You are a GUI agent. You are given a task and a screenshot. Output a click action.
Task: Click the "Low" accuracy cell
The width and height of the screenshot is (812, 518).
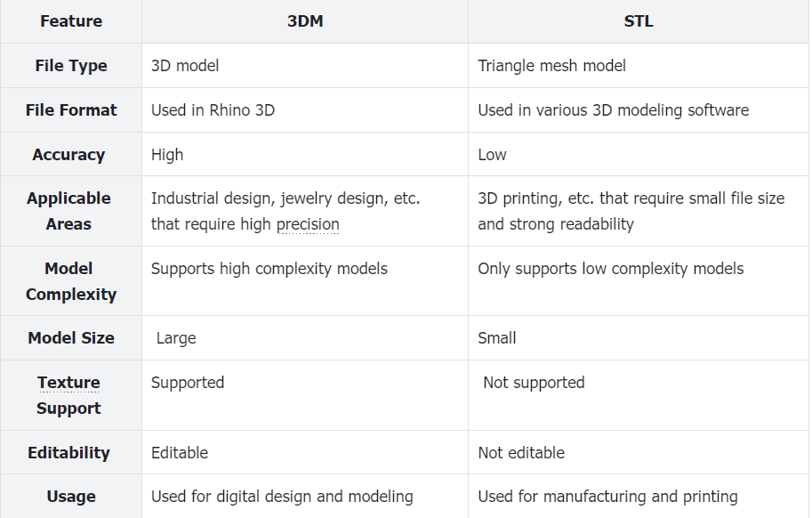pyautogui.click(x=638, y=154)
